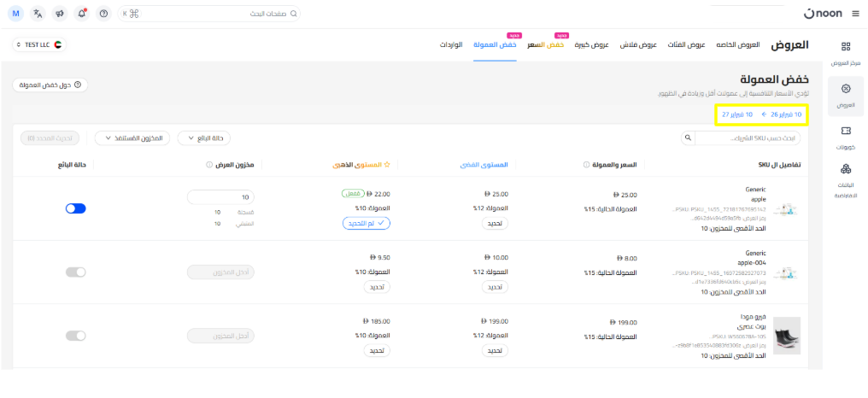This screenshot has height=398, width=868.
Task: Click تحديد under silver tier for Generic apple
Action: point(494,223)
